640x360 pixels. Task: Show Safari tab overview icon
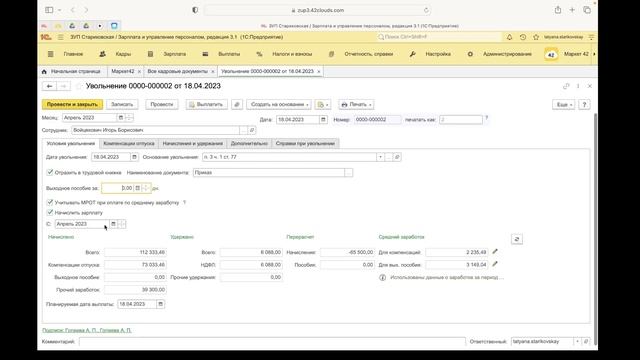[x=587, y=10]
